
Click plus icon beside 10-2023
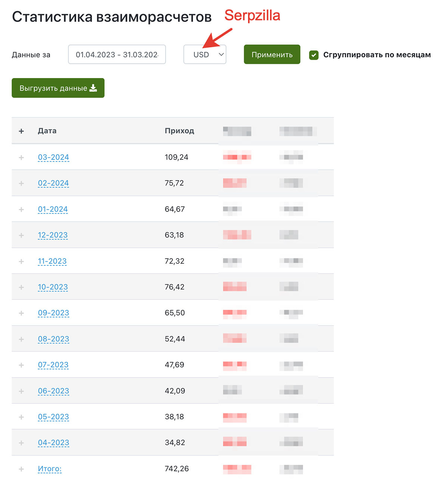(x=21, y=287)
